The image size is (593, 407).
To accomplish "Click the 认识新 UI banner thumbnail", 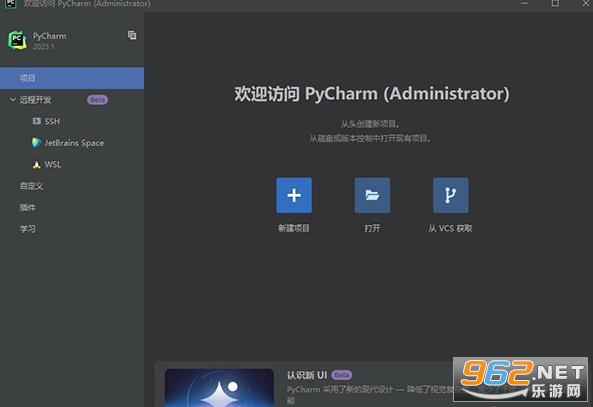I will pos(219,388).
